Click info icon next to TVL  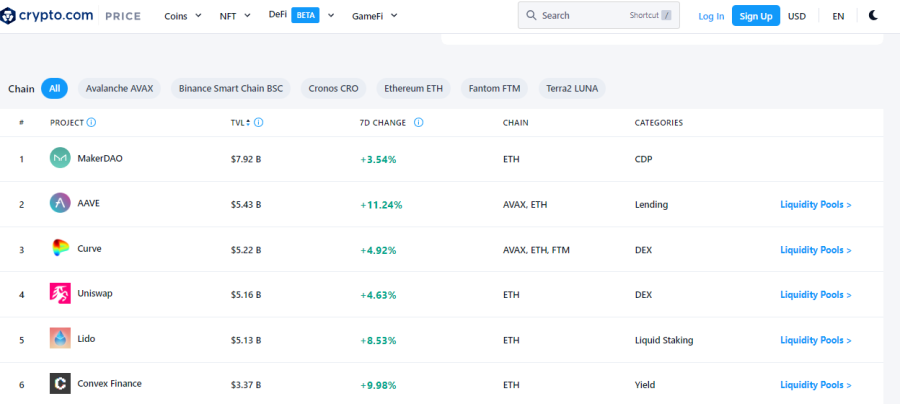[x=258, y=122]
